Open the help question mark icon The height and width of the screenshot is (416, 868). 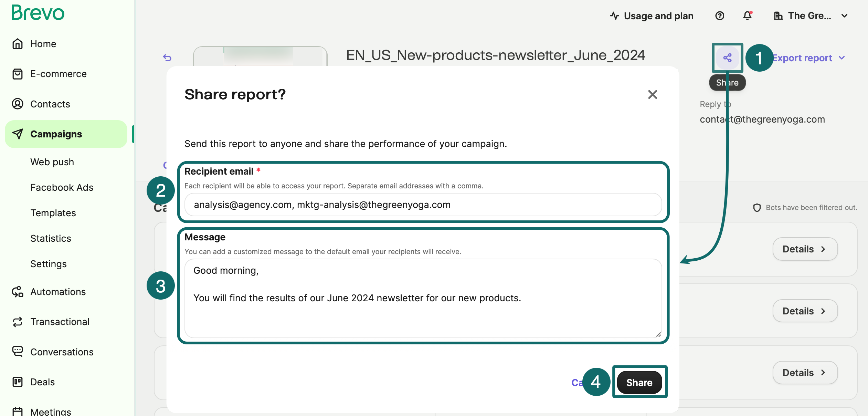point(720,16)
